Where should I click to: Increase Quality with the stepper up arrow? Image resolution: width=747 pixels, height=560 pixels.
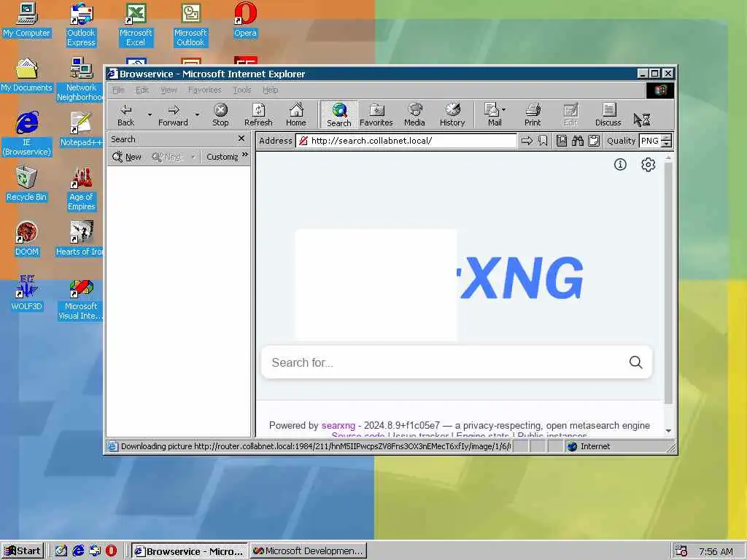pos(667,138)
